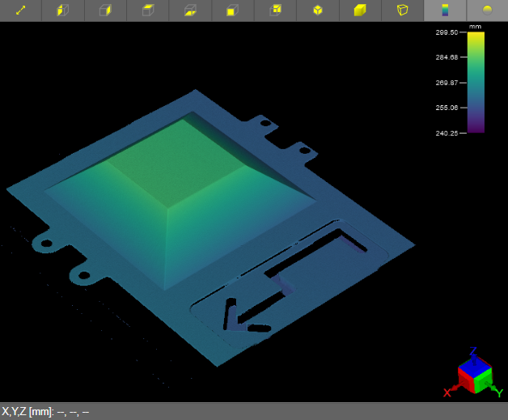This screenshot has height=420, width=508.
Task: Click the X,Y,Z [mm] coordinate readout
Action: (x=45, y=412)
